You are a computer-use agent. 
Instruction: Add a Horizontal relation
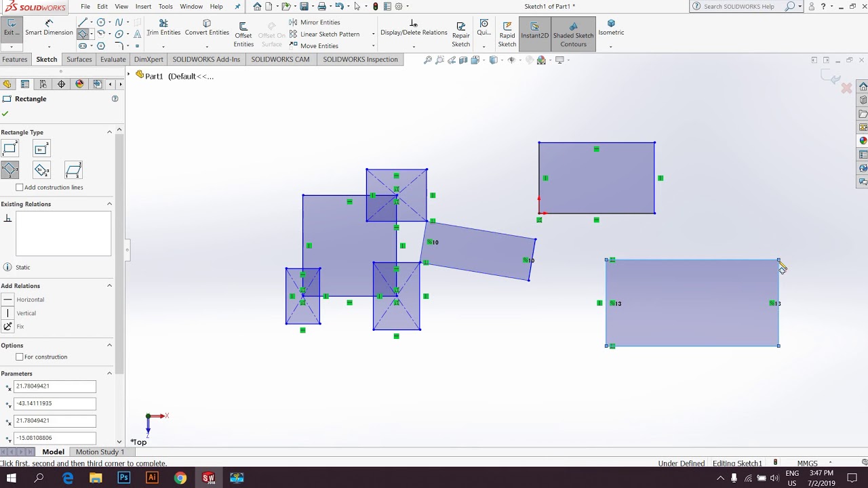[x=23, y=300]
